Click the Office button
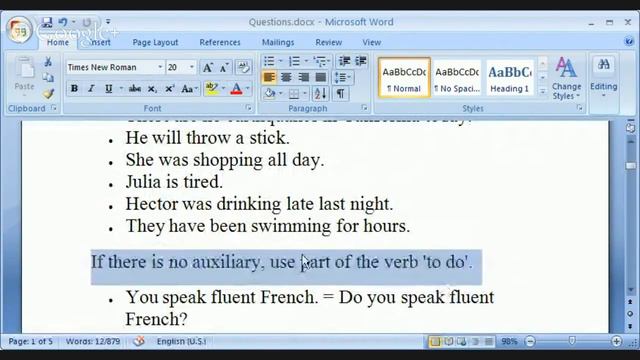Image resolution: width=640 pixels, height=360 pixels. point(19,30)
